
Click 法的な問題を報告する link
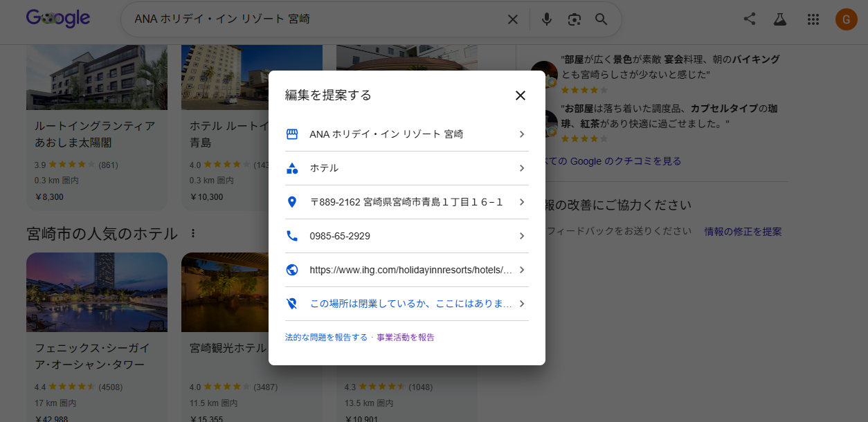point(326,338)
